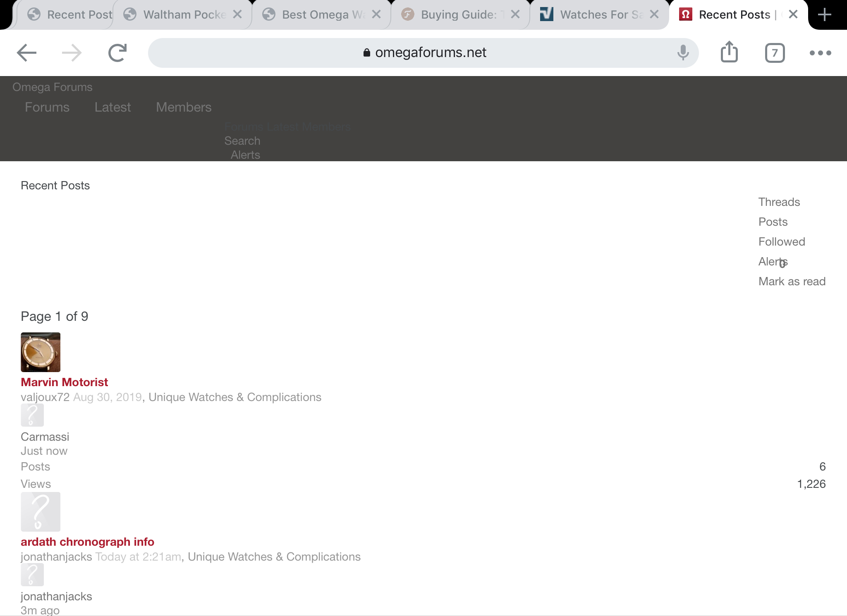Tap the browser forward arrow
The image size is (847, 616).
72,53
